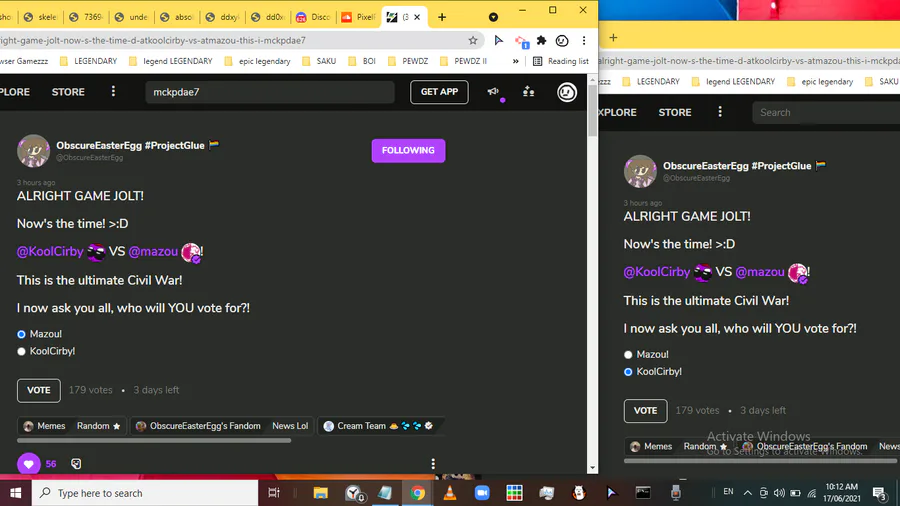Open the Memes community tag, left window

(44, 426)
